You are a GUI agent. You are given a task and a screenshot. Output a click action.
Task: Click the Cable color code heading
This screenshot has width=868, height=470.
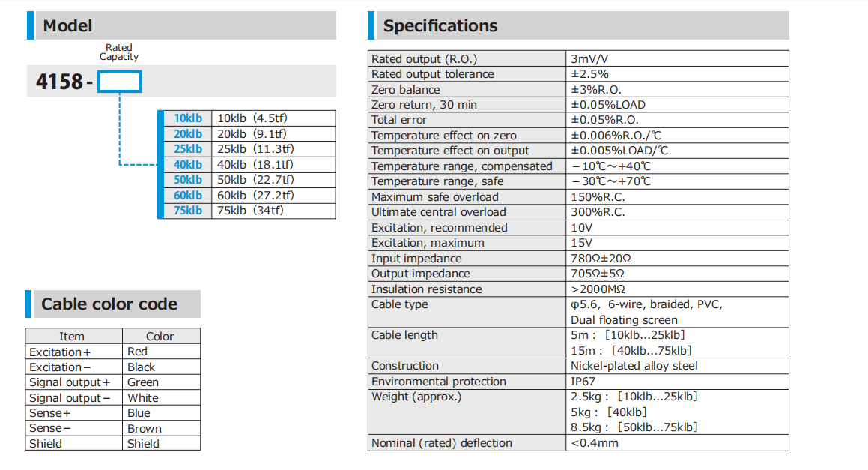point(109,304)
